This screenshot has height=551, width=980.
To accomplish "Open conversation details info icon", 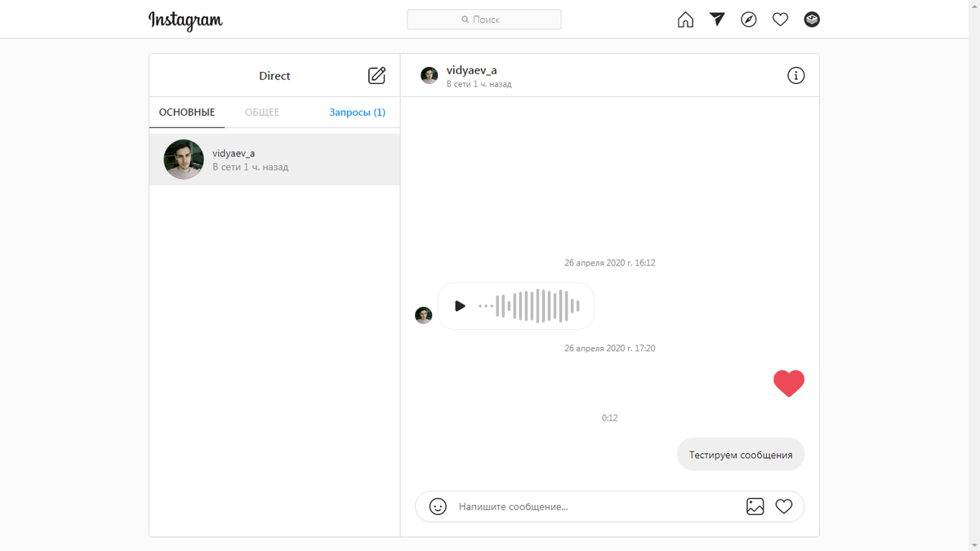I will pyautogui.click(x=796, y=76).
